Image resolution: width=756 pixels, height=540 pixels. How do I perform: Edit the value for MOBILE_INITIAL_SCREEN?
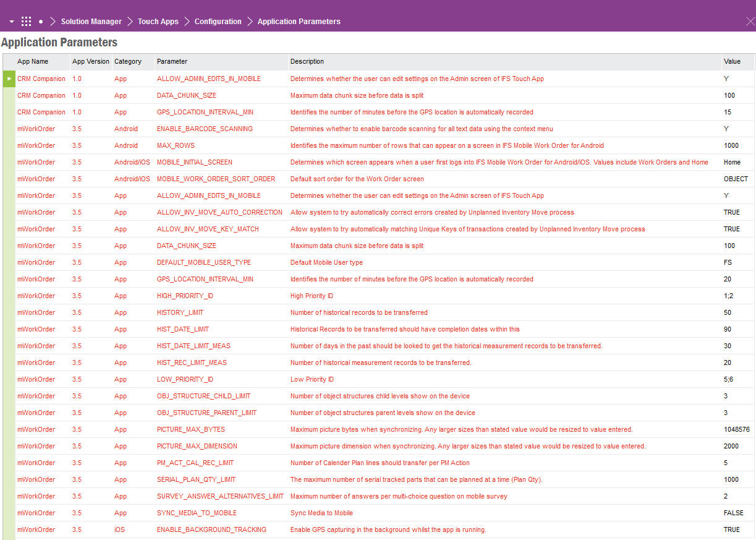point(732,162)
